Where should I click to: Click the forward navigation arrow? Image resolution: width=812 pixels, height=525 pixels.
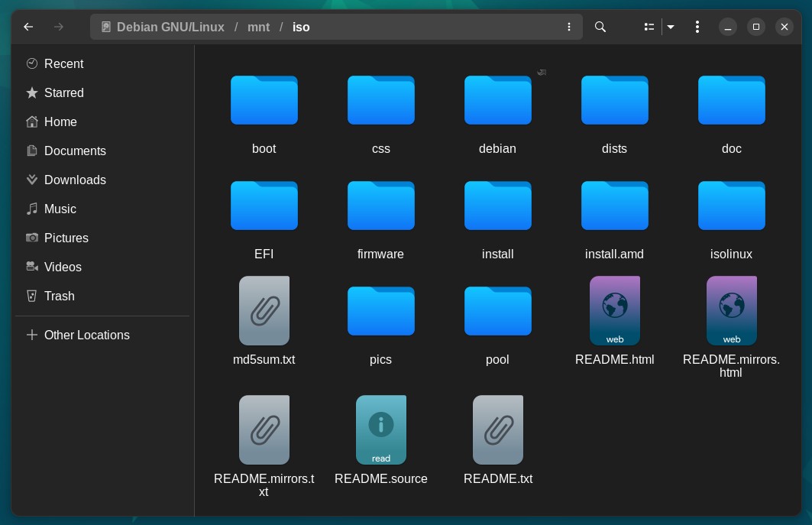59,27
